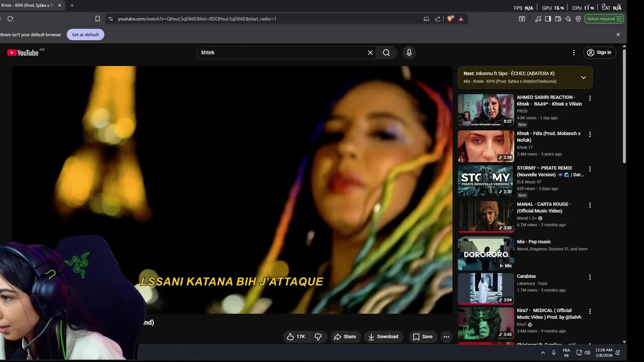Bookmark this page using the bookmark icon
Viewport: 644px width, 362px height.
(x=98, y=19)
